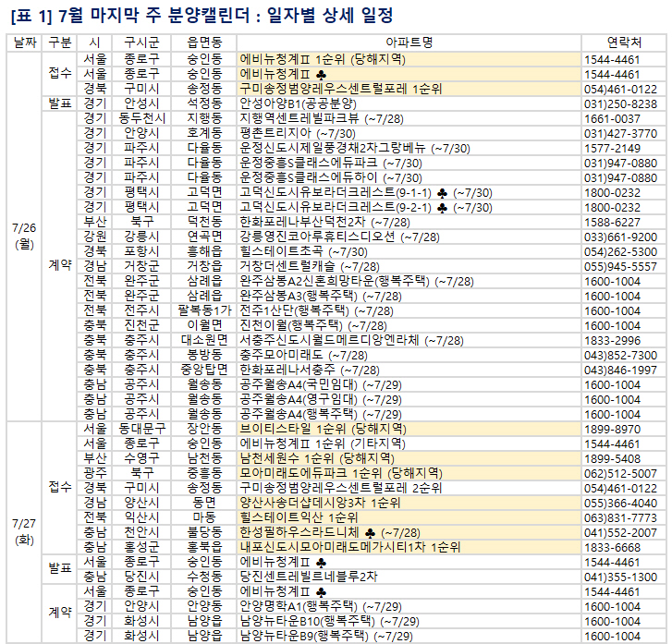Click 공주월송A4(행복주택) entry
The image size is (672, 644).
click(321, 414)
